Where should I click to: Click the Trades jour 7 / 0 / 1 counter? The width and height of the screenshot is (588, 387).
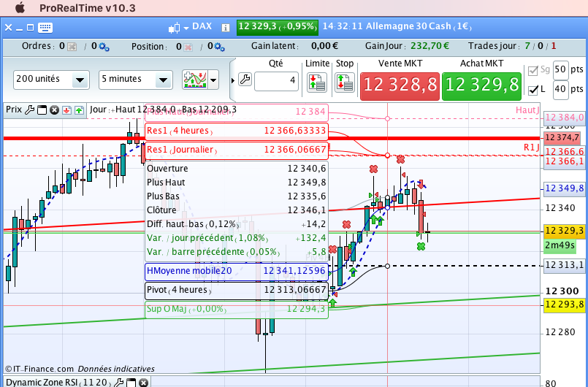(541, 46)
